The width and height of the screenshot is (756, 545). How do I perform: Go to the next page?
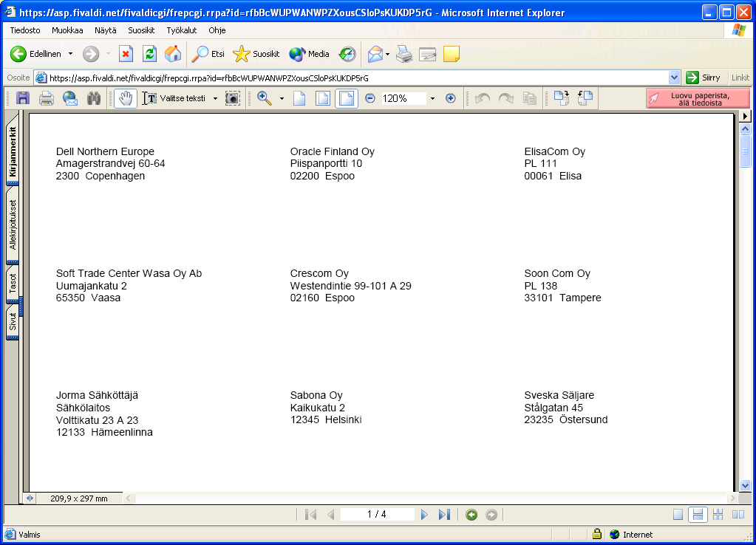coord(424,515)
